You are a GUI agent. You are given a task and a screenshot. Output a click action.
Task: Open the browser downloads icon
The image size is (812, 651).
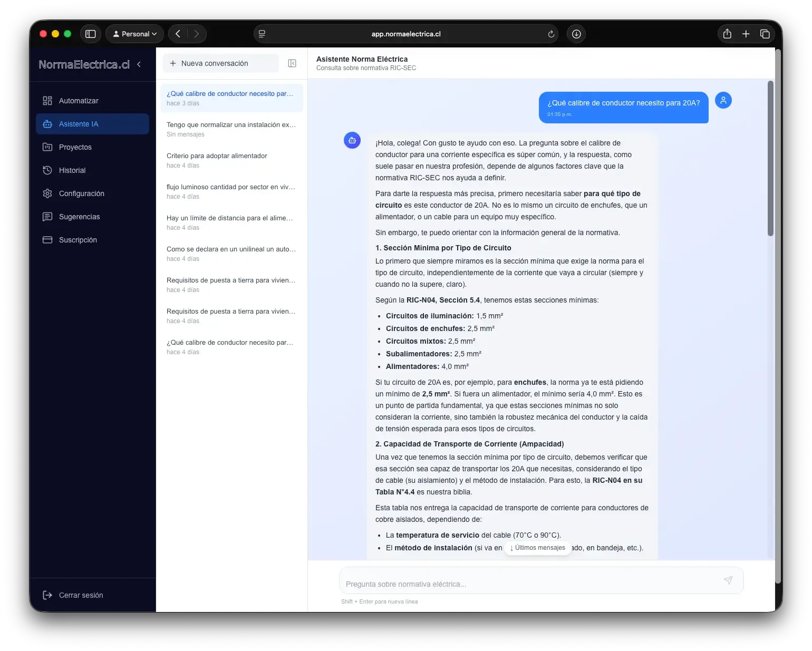pos(576,34)
